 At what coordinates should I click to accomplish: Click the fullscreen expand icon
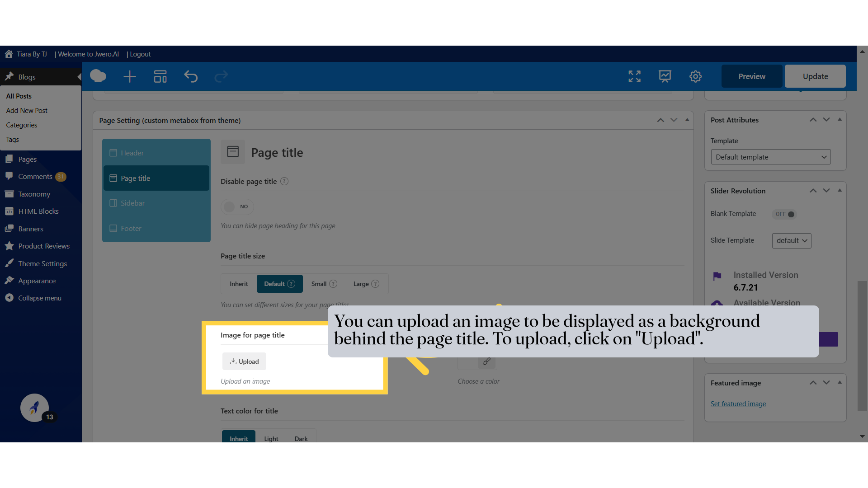[x=634, y=76]
